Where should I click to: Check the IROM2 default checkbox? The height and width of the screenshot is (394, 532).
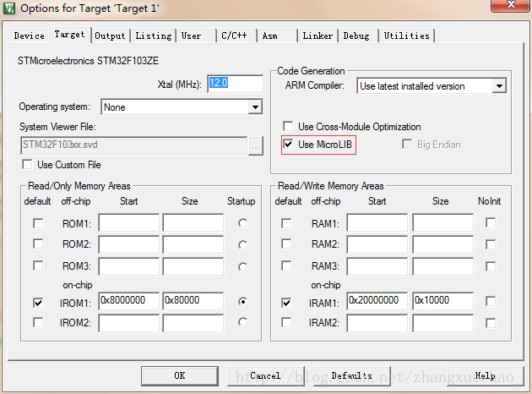point(38,322)
